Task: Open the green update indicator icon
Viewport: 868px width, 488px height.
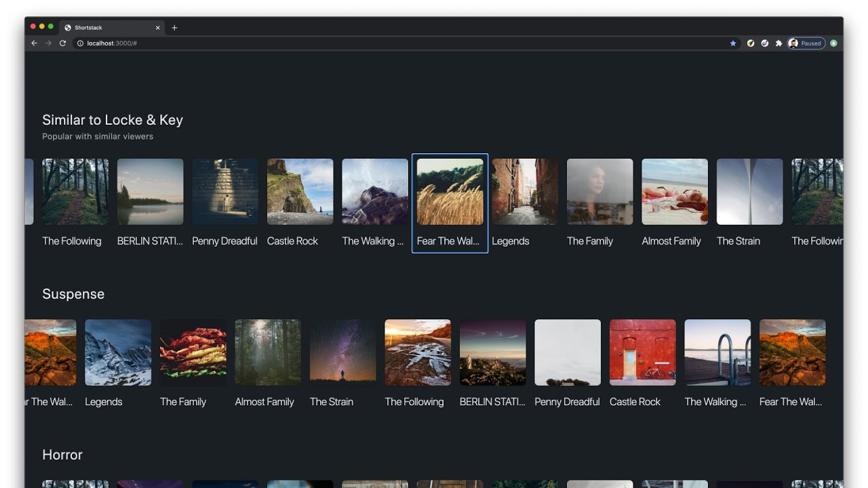Action: (833, 43)
